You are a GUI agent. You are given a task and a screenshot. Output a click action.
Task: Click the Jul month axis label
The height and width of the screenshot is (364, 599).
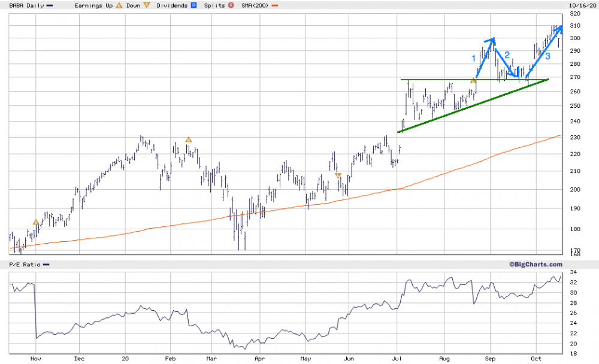click(397, 359)
